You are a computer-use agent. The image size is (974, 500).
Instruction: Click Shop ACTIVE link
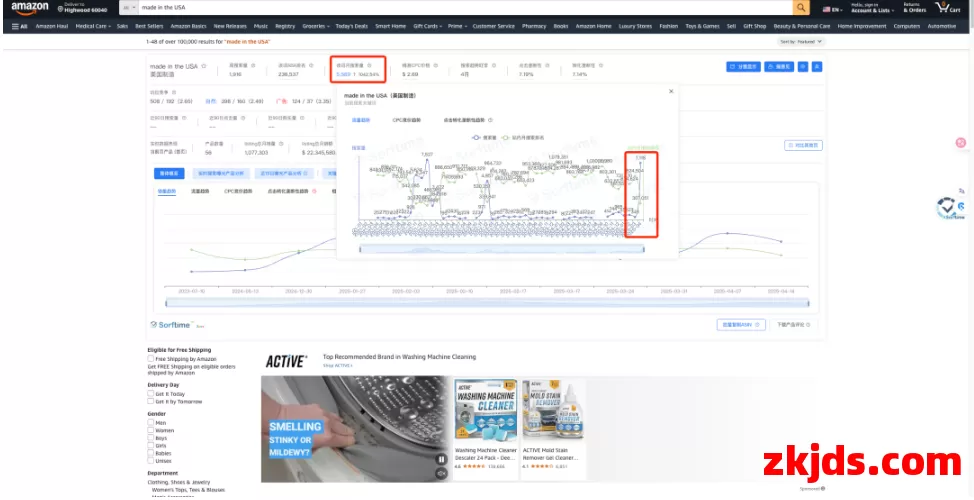(337, 366)
